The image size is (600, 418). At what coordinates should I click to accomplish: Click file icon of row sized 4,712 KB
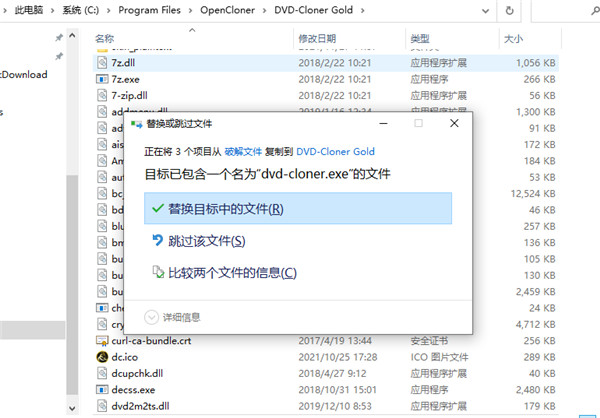pyautogui.click(x=102, y=324)
